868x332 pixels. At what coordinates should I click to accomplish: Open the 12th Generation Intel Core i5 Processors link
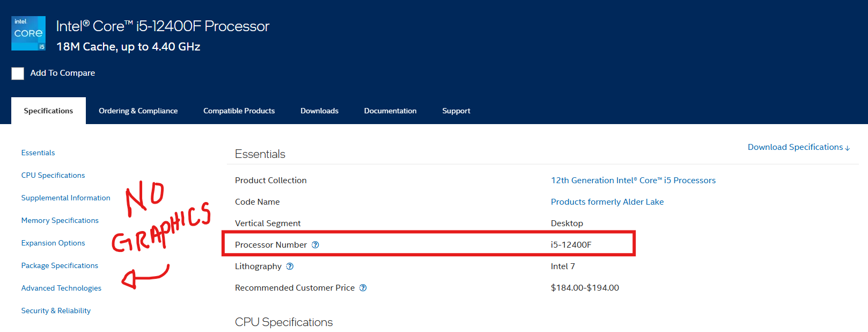633,181
